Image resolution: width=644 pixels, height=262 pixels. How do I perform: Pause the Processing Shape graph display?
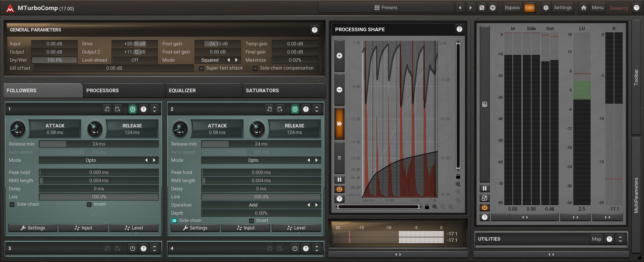point(339,179)
